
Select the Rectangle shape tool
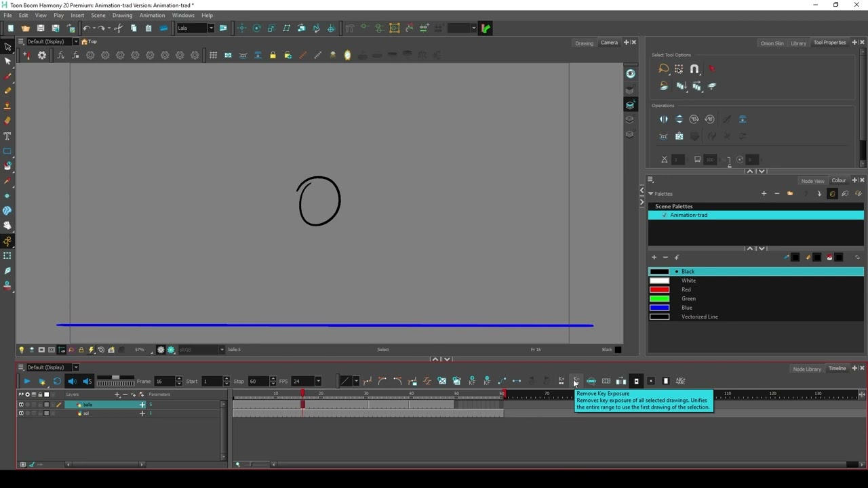click(7, 151)
